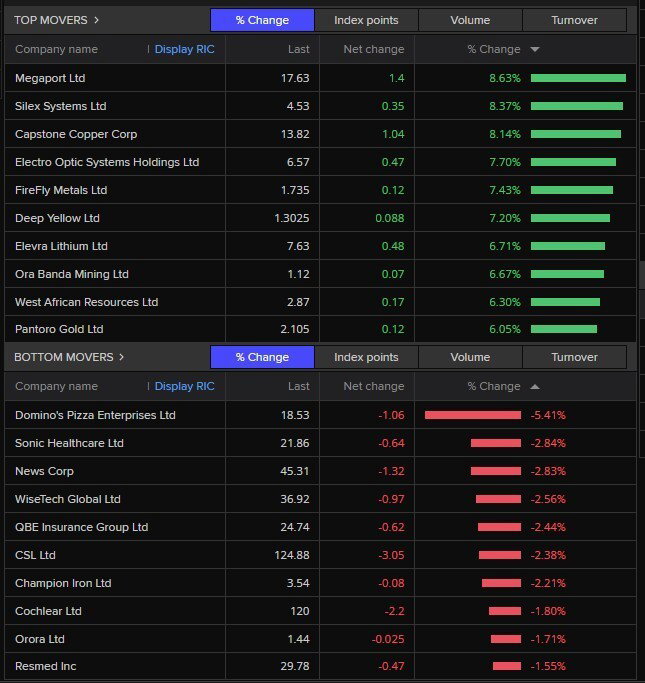The height and width of the screenshot is (683, 645).
Task: Switch Bottom Movers to Index points tab
Action: tap(366, 357)
